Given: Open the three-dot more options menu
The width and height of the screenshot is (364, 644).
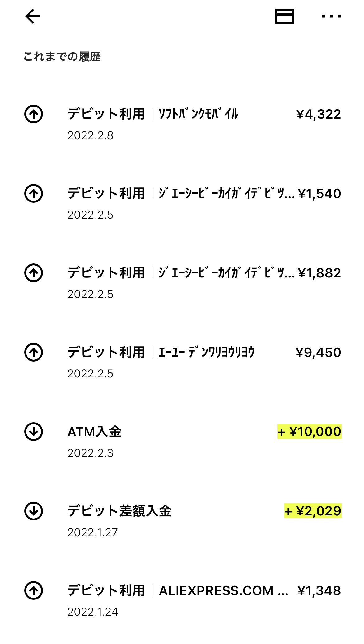Looking at the screenshot, I should pyautogui.click(x=331, y=17).
